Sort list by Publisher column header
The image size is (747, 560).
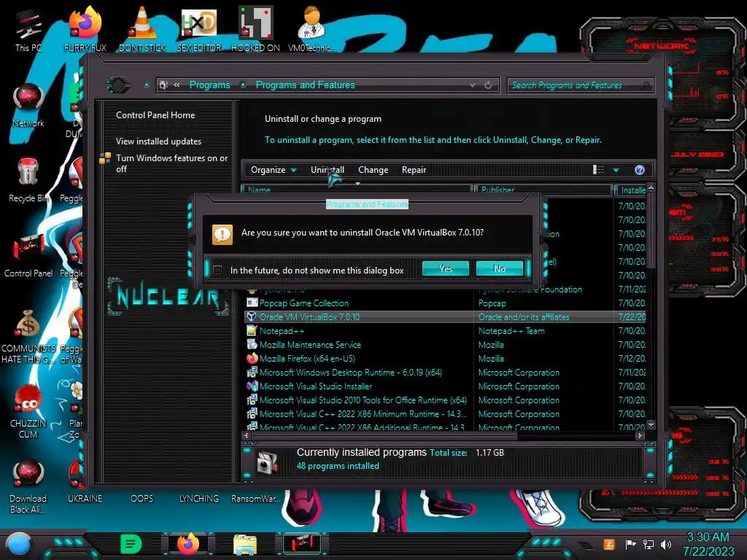click(543, 190)
